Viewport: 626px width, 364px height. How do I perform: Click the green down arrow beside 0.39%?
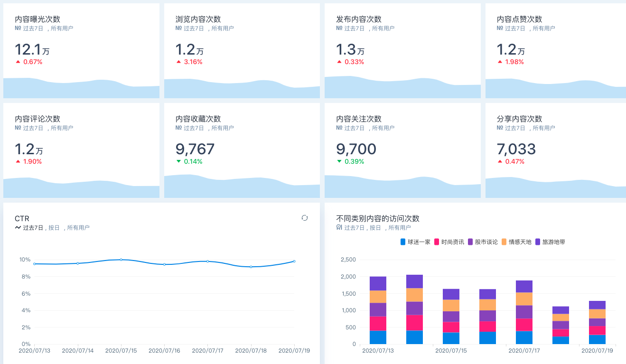339,162
